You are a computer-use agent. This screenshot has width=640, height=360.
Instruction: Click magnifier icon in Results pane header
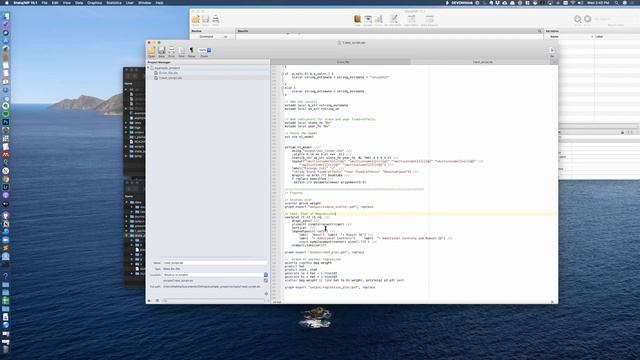point(540,31)
